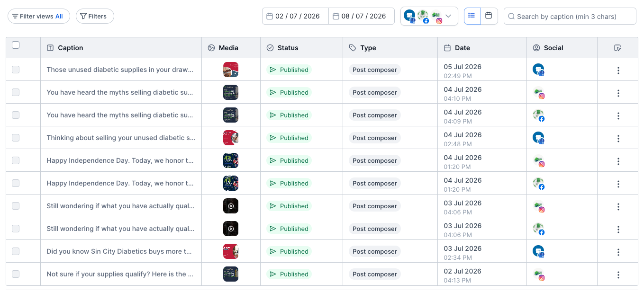The image size is (644, 292).
Task: Click the Instagram avatar in the 02 Jul 04:13 PM row
Action: click(x=538, y=274)
